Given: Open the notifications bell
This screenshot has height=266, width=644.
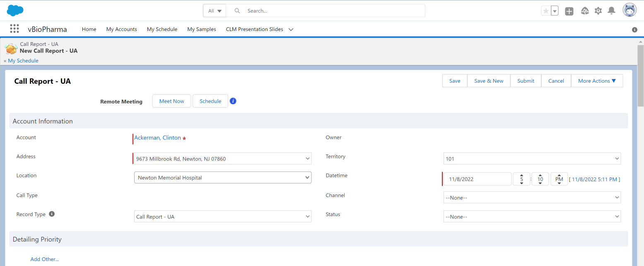Looking at the screenshot, I should (611, 11).
